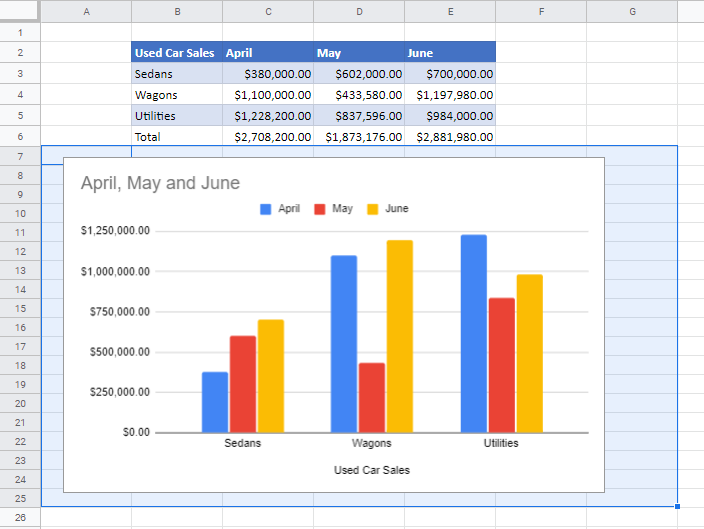Select the June total cell $2,881,980.00
704x529 pixels.
coord(450,136)
